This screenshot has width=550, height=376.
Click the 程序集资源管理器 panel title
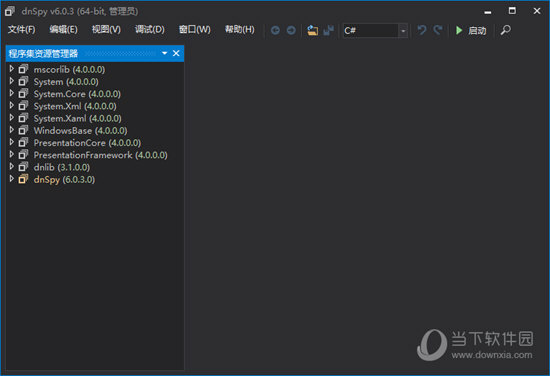(x=43, y=54)
